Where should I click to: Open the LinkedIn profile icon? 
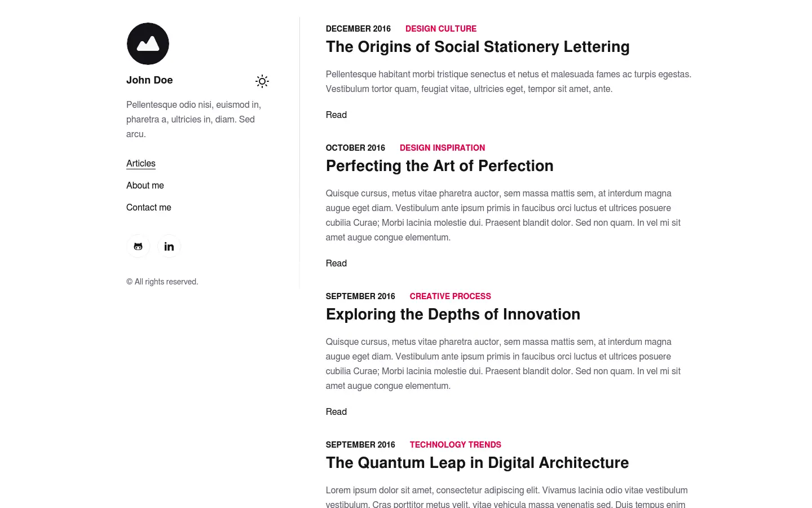169,246
